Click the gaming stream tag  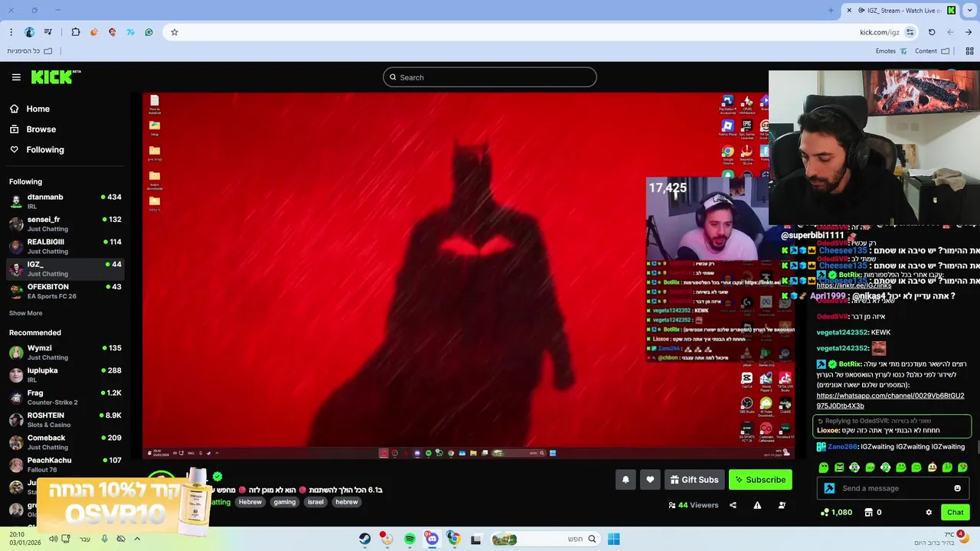285,502
